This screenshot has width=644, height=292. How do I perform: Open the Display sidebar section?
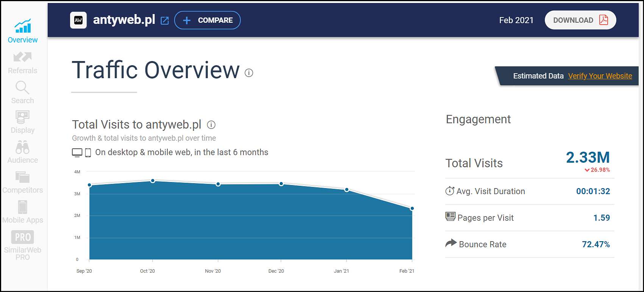coord(22,122)
